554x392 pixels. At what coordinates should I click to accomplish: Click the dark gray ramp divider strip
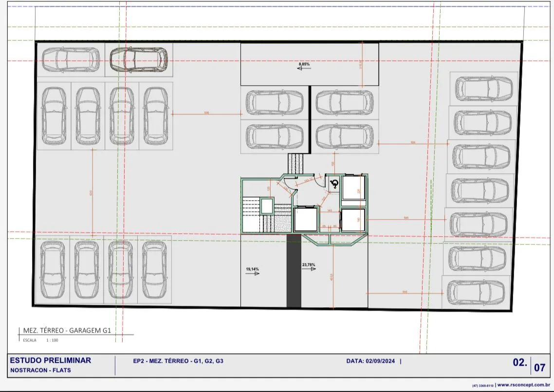(x=294, y=271)
